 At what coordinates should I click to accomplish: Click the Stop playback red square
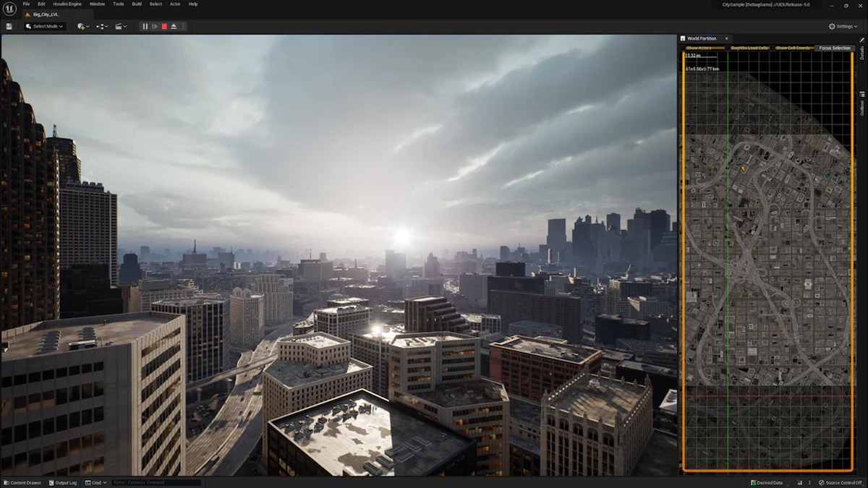(x=164, y=26)
